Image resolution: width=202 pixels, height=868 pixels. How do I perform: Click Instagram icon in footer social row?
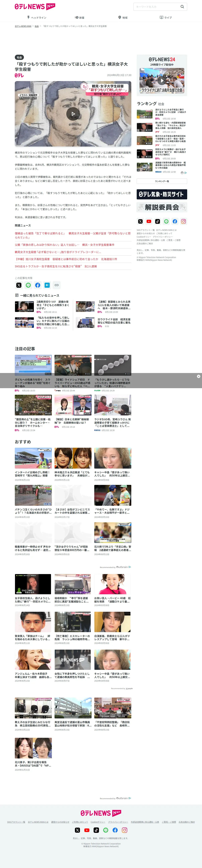[x=124, y=830]
